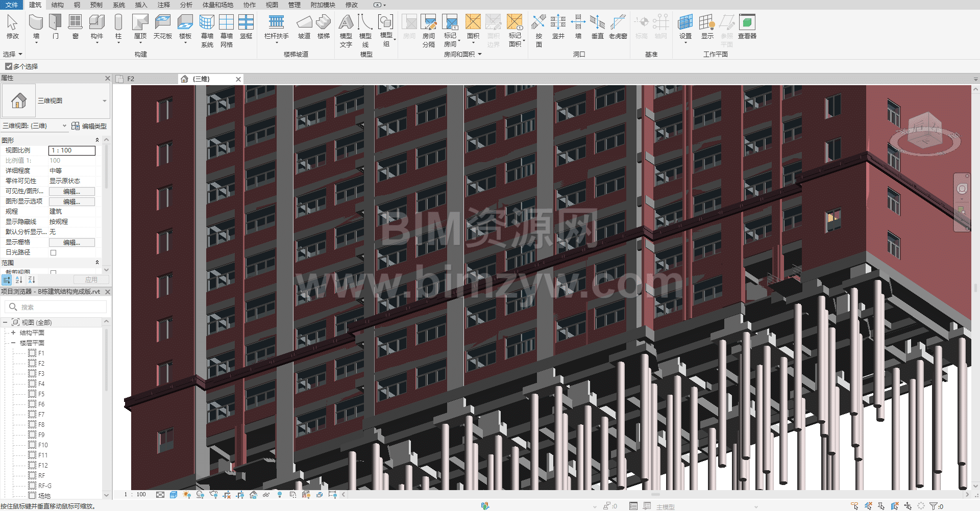Screen dimensions: 980x511
Task: Collapse the 图形 properties section
Action: tap(97, 140)
